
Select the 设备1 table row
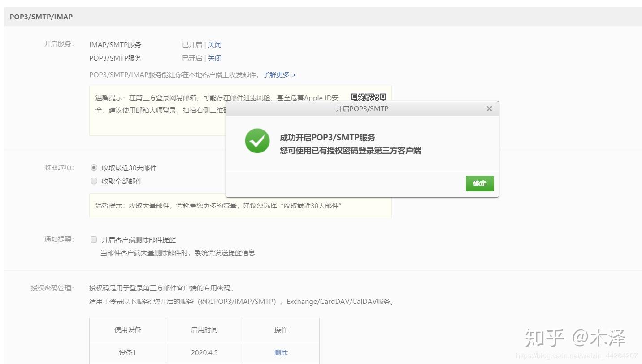tap(127, 352)
